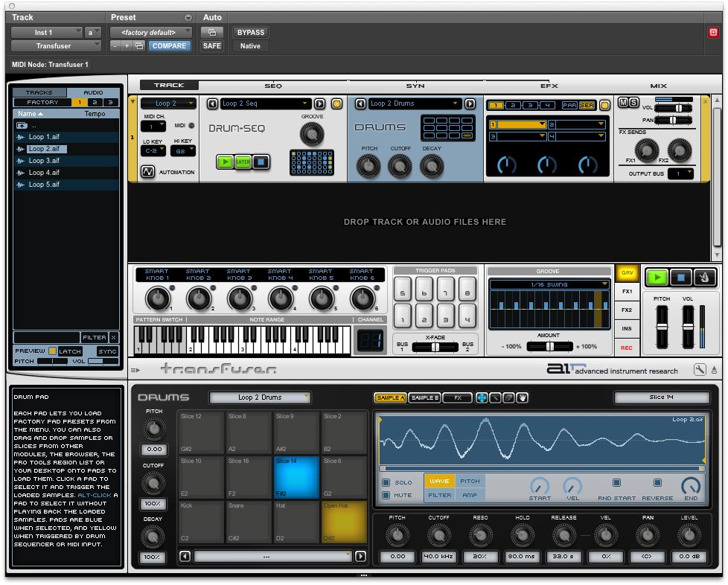Image resolution: width=728 pixels, height=585 pixels.
Task: Click the previous pad preset arrow
Action: (185, 556)
